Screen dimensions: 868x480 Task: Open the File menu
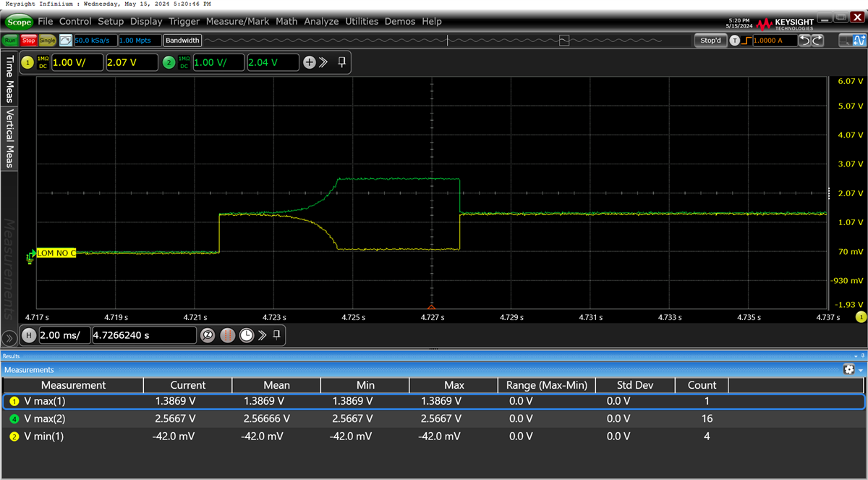46,22
